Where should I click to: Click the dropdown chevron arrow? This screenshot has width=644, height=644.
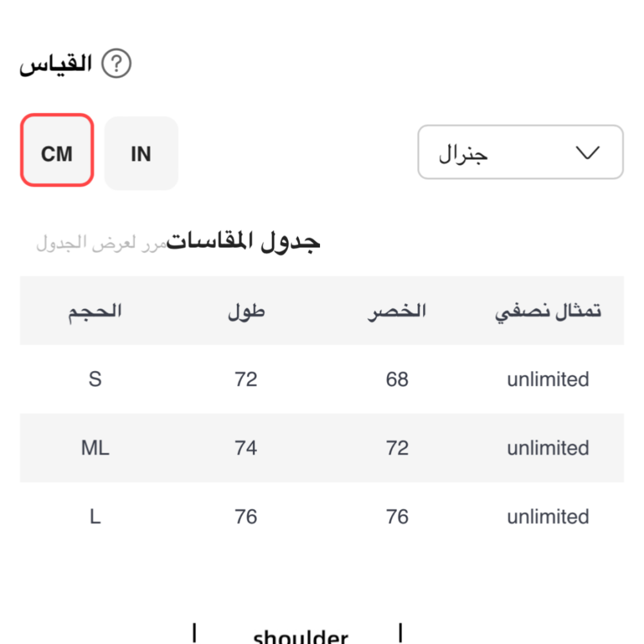[586, 153]
